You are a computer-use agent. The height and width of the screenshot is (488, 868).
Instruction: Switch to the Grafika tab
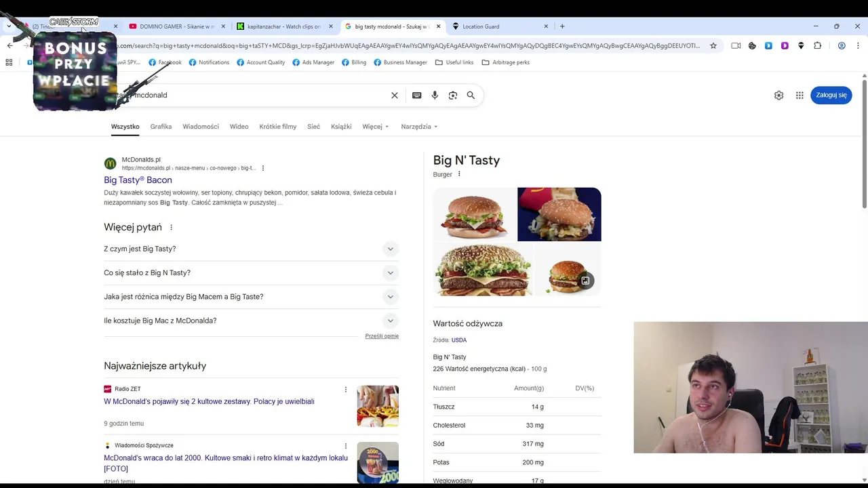161,127
